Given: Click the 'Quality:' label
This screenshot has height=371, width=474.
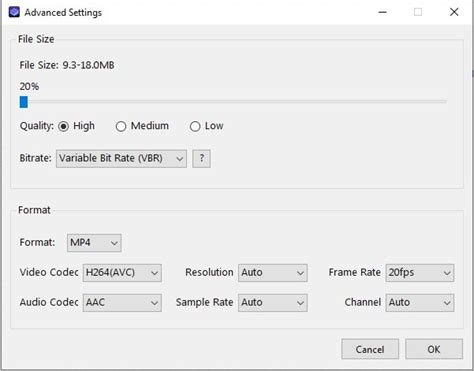Looking at the screenshot, I should pos(37,126).
